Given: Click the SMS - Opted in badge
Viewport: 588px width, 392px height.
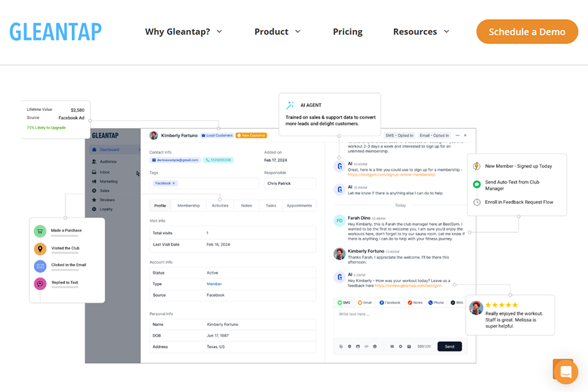Looking at the screenshot, I should tap(399, 135).
